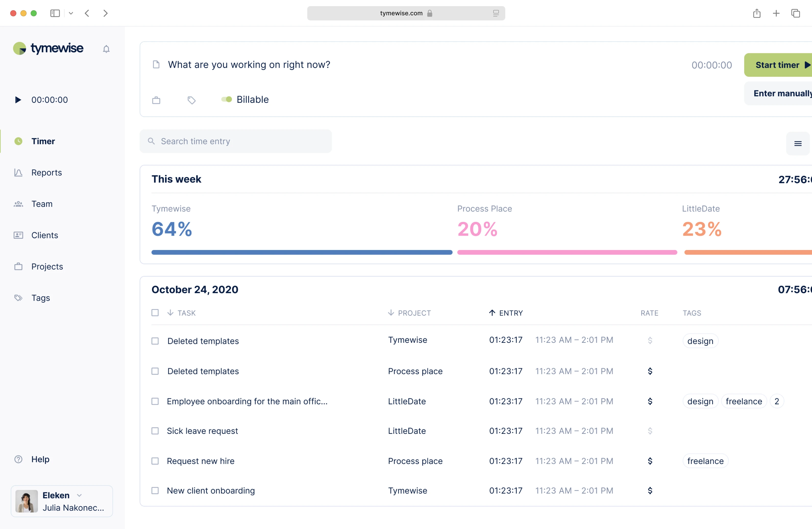Open Reports in the sidebar
This screenshot has height=529, width=812.
coord(46,173)
